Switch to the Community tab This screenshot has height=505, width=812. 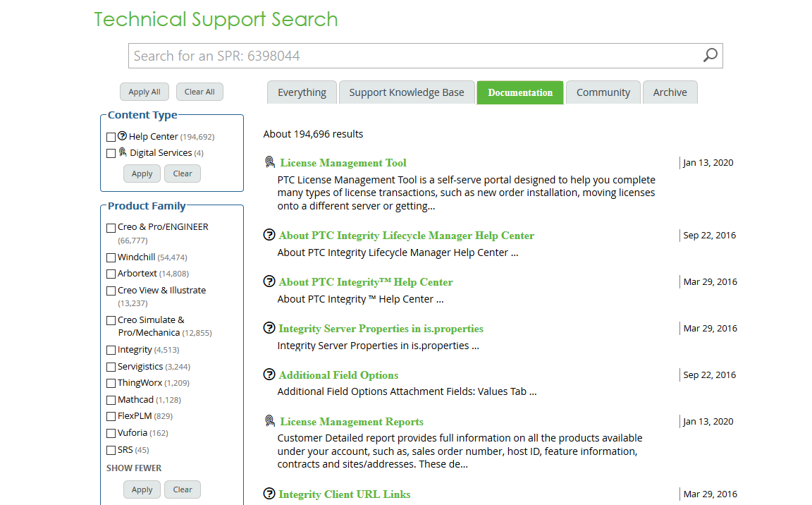click(x=603, y=92)
